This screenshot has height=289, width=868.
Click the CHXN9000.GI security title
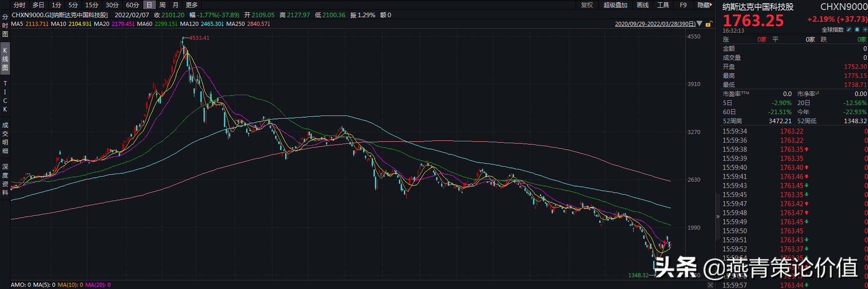(x=60, y=15)
